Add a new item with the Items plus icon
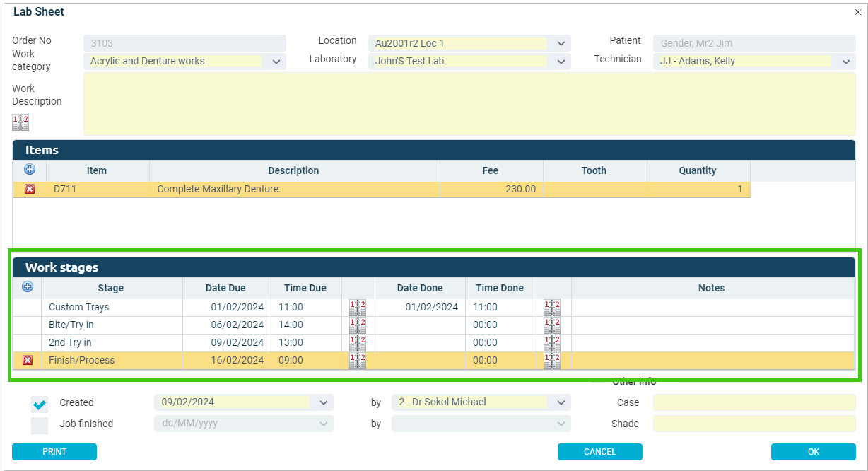Image resolution: width=868 pixels, height=471 pixels. click(x=30, y=170)
